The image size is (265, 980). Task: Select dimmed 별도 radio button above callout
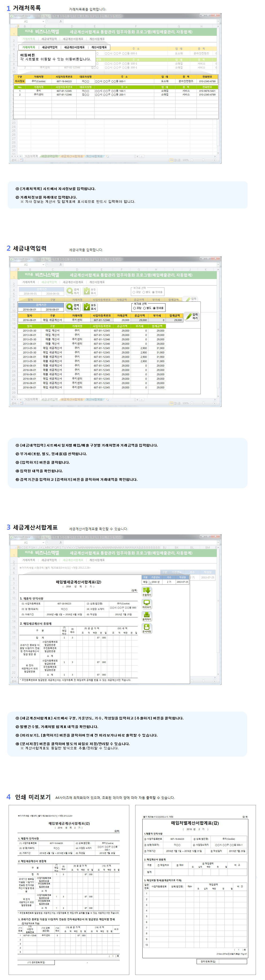(x=143, y=292)
